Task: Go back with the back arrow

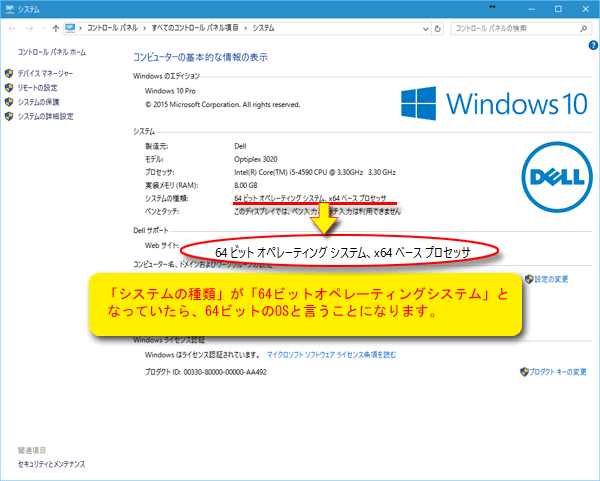Action: pyautogui.click(x=12, y=28)
